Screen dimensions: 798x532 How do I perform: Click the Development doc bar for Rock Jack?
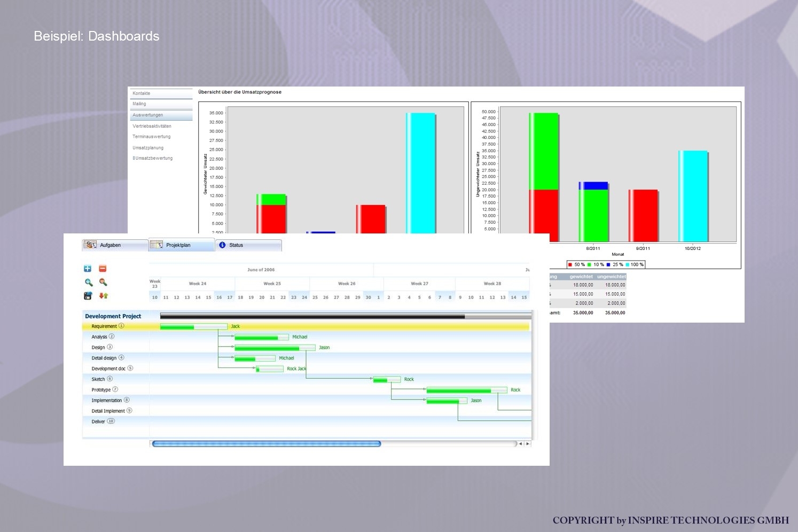pyautogui.click(x=270, y=369)
